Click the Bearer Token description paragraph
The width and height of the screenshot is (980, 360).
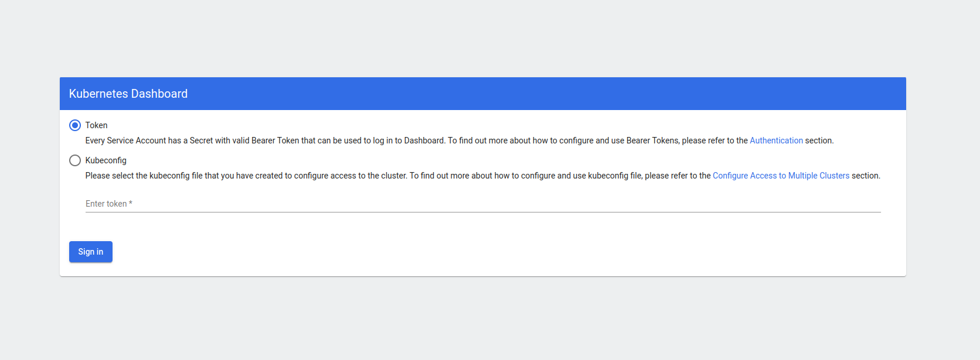[x=410, y=140]
